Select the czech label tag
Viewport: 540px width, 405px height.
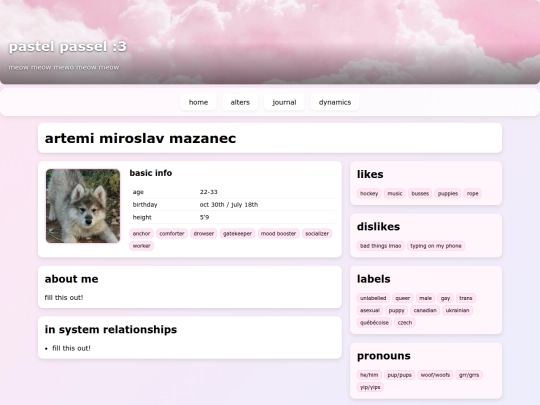pos(405,323)
